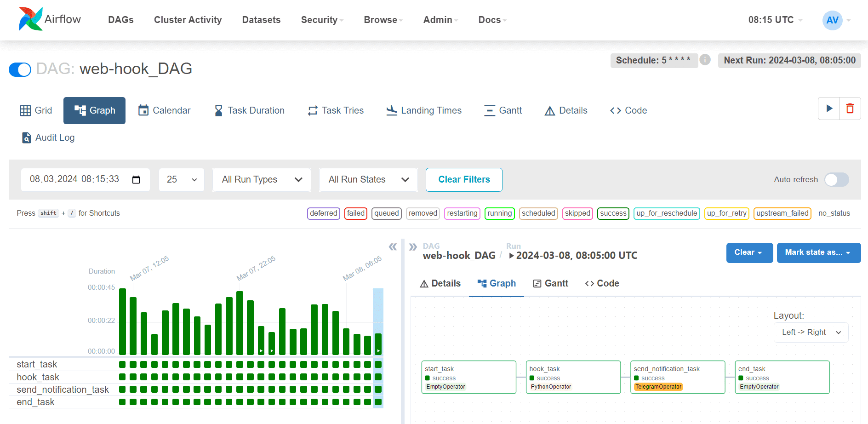Image resolution: width=868 pixels, height=424 pixels.
Task: Click the schedule info icon
Action: (705, 60)
